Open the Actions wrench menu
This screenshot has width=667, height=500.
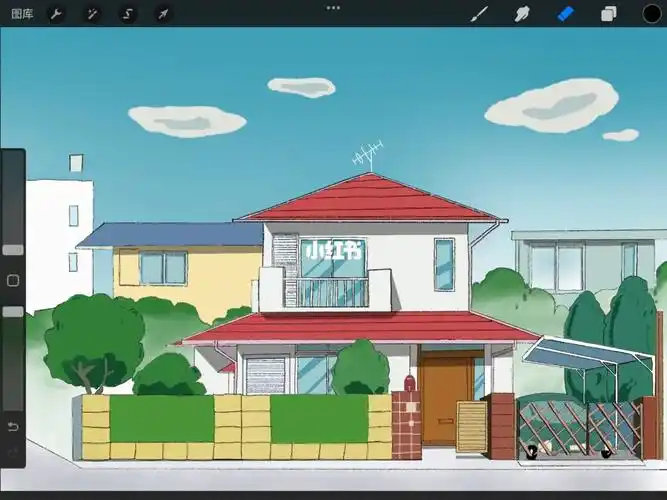57,14
